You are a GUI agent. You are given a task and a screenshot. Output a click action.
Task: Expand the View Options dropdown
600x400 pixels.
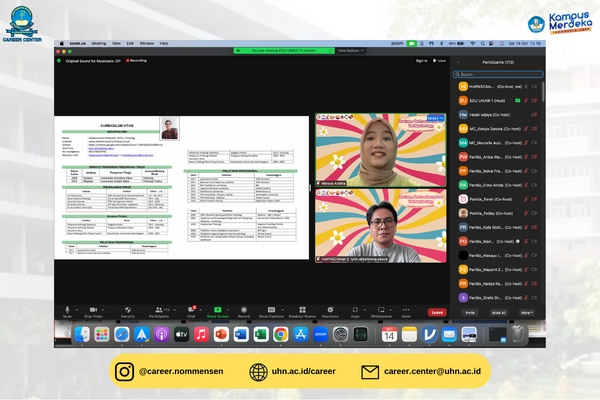pyautogui.click(x=349, y=48)
